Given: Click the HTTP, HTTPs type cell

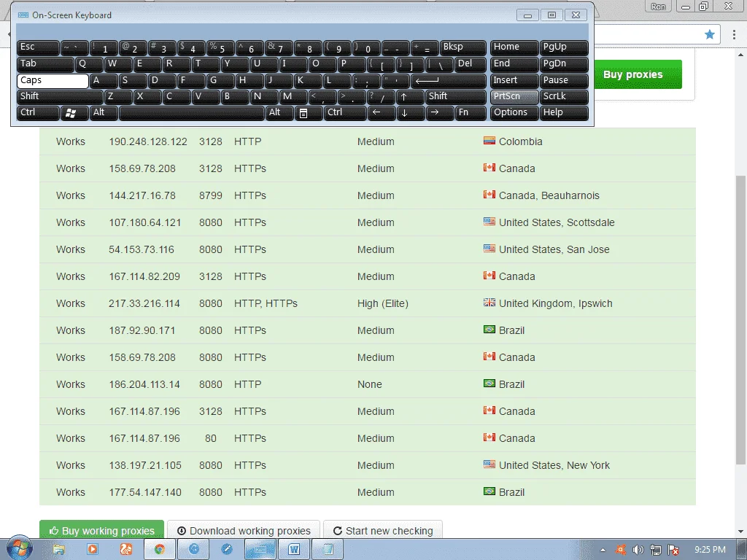Looking at the screenshot, I should 266,303.
